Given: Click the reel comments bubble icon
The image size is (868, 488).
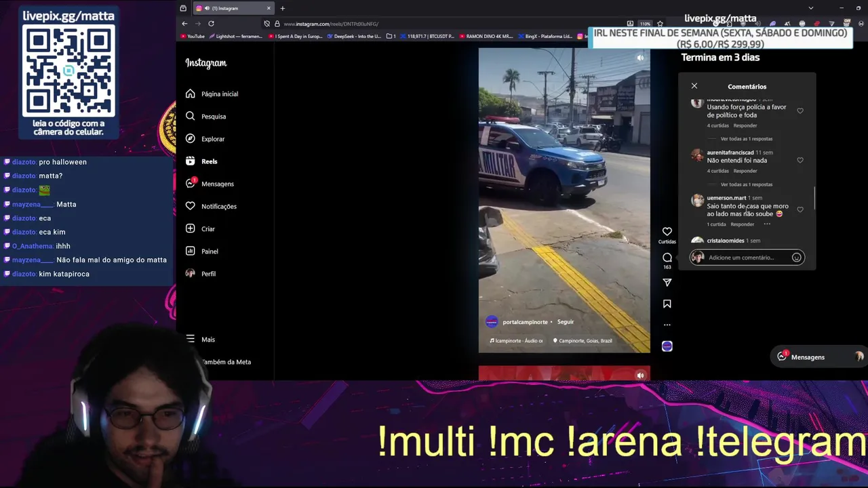Looking at the screenshot, I should (667, 258).
